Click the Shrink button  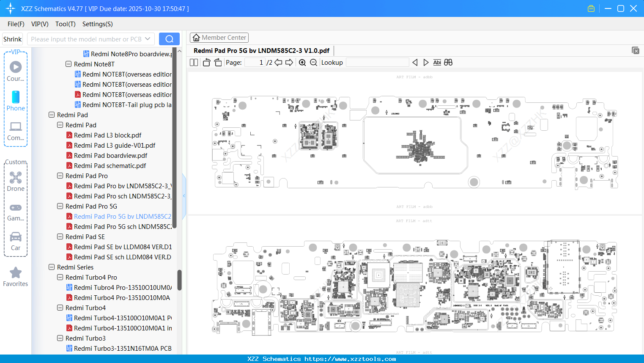[13, 39]
